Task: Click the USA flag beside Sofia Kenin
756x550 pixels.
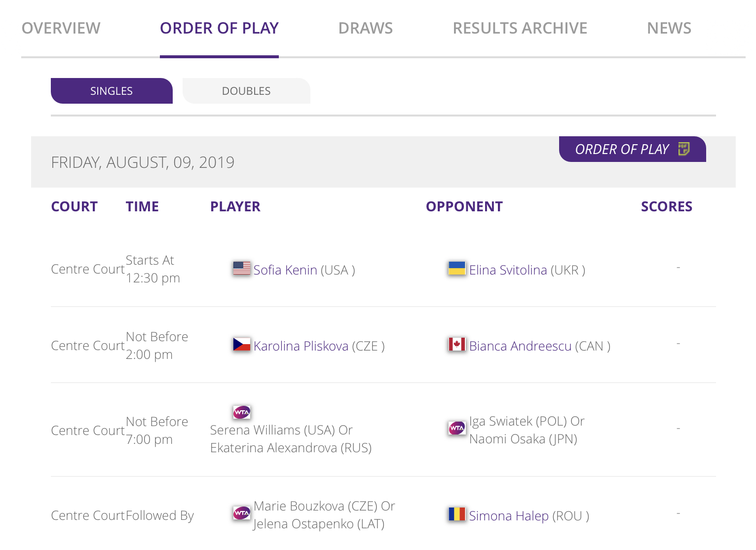Action: [x=242, y=268]
